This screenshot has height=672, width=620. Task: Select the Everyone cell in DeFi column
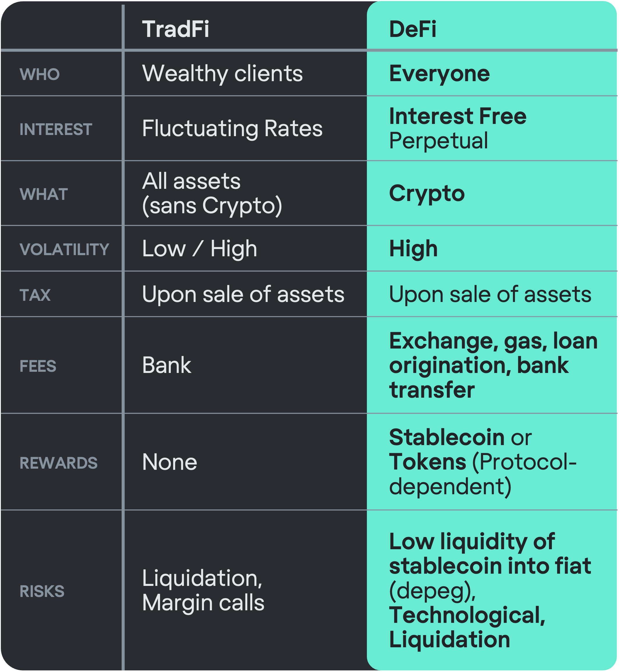coord(439,74)
